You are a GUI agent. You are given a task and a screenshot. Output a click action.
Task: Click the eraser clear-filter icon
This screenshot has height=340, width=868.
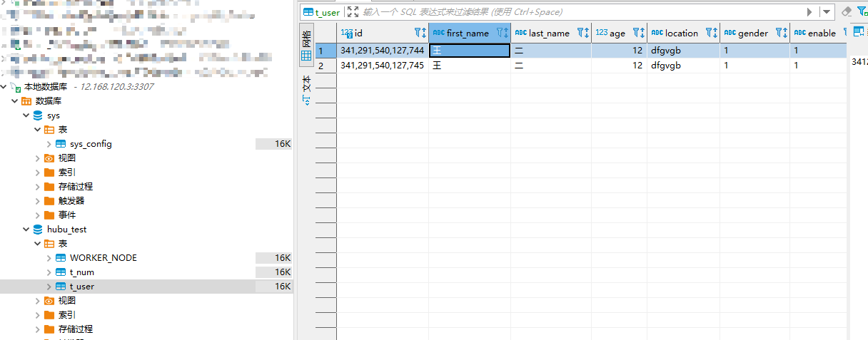tap(847, 11)
